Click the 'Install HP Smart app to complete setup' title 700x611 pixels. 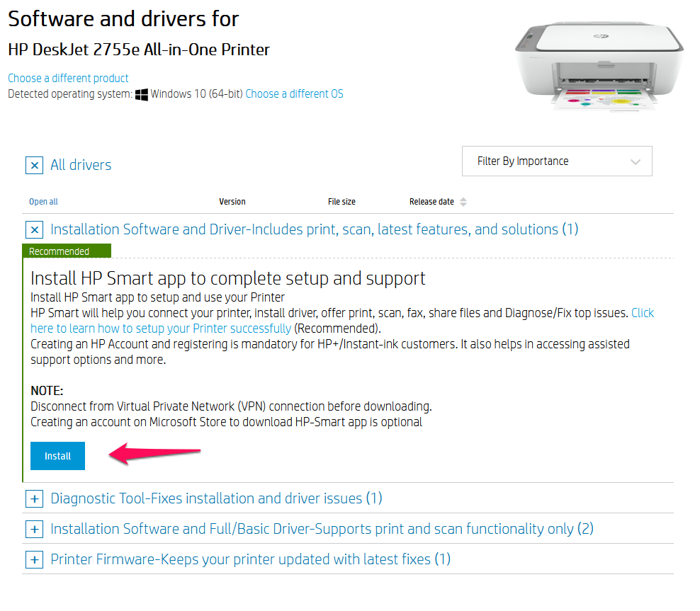227,278
